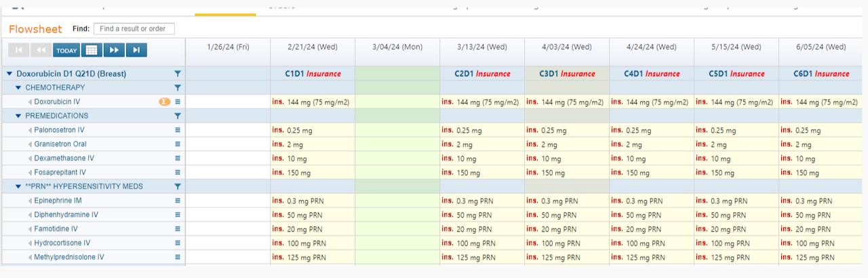Screen dimensions: 868x278
Task: Click the filter icon on Doxorubicin D1 Q21D row
Action: pos(178,73)
